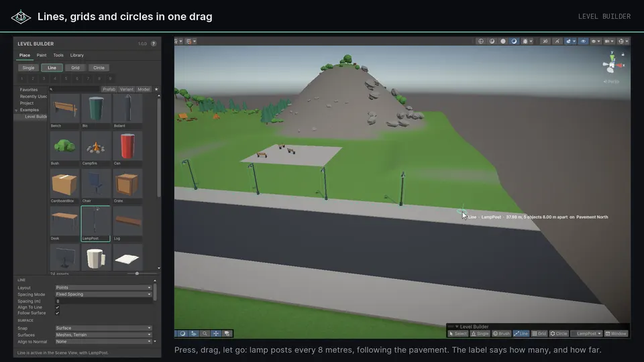Open the Window button in overlay toolbar
Image resolution: width=644 pixels, height=362 pixels.
pos(616,334)
